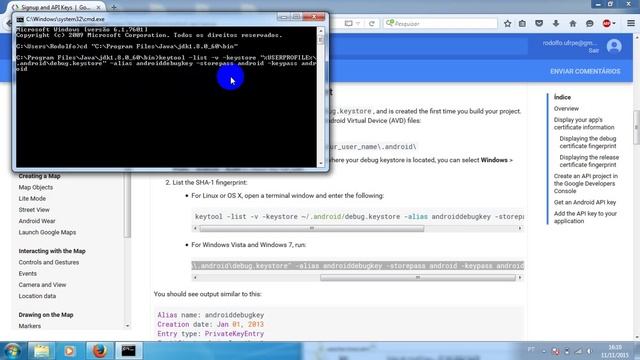Screen dimensions: 640x360
Task: Open the chat bubble toolbar icon
Action: 589,24
